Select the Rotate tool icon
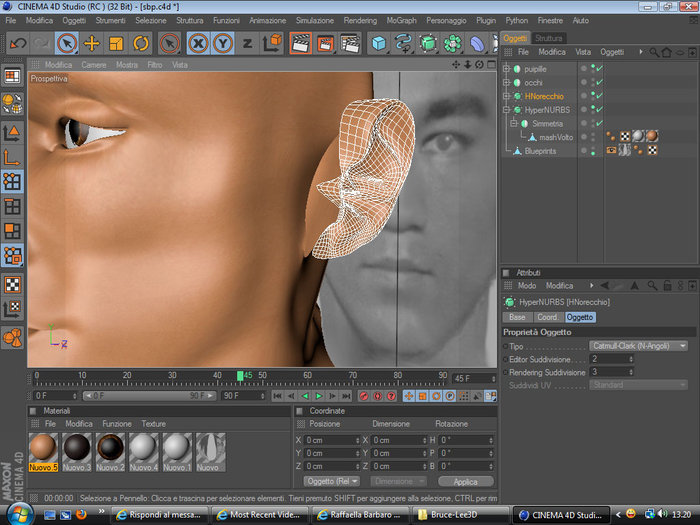Viewport: 700px width, 525px height. pos(140,43)
